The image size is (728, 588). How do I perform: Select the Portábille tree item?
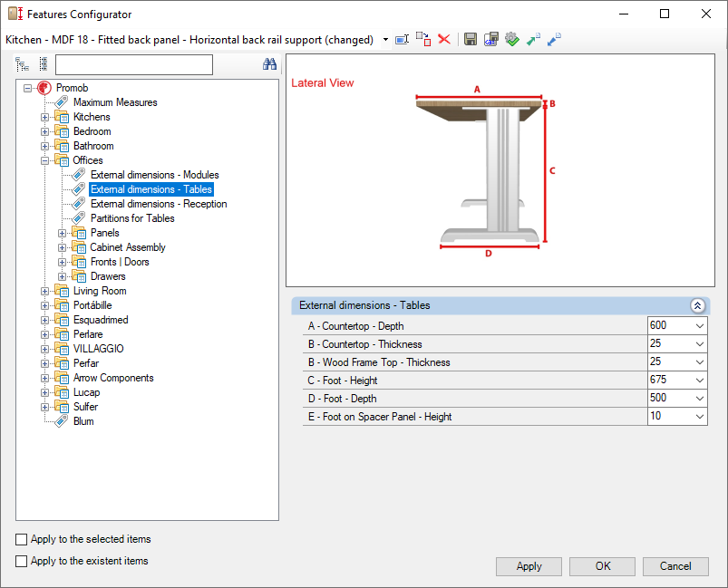92,305
